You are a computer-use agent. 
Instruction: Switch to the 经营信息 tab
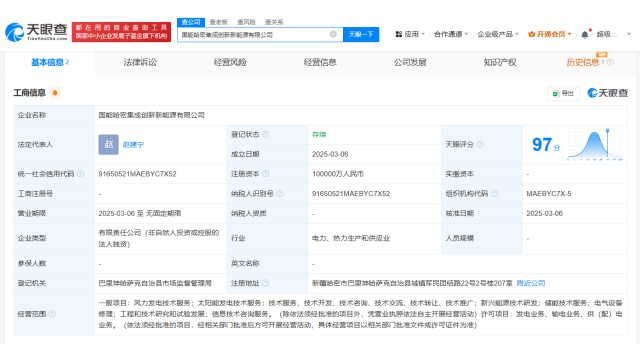320,62
